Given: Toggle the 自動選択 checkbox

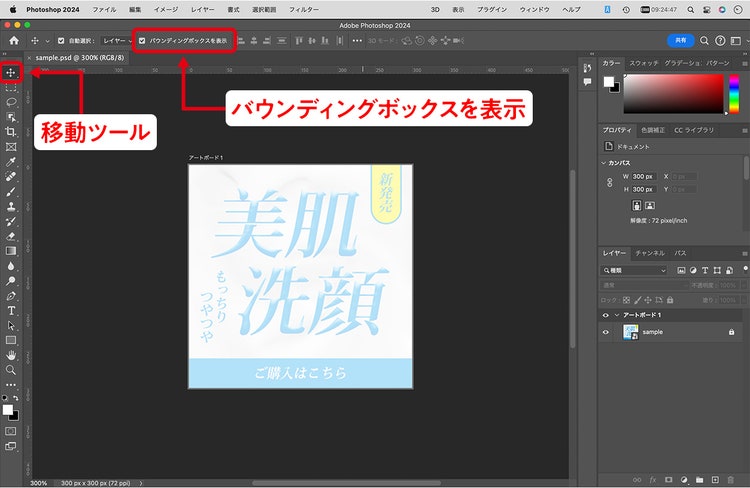Looking at the screenshot, I should pos(61,41).
